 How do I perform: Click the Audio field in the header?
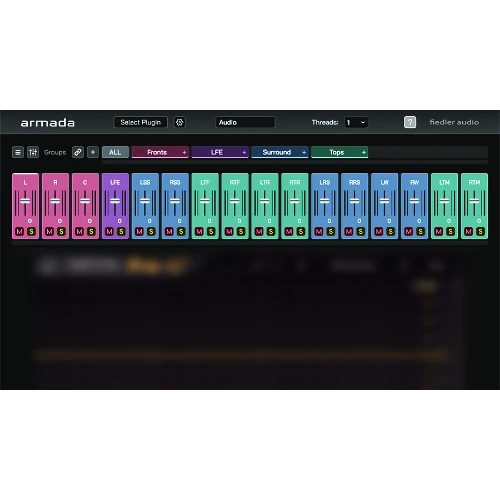coord(245,122)
